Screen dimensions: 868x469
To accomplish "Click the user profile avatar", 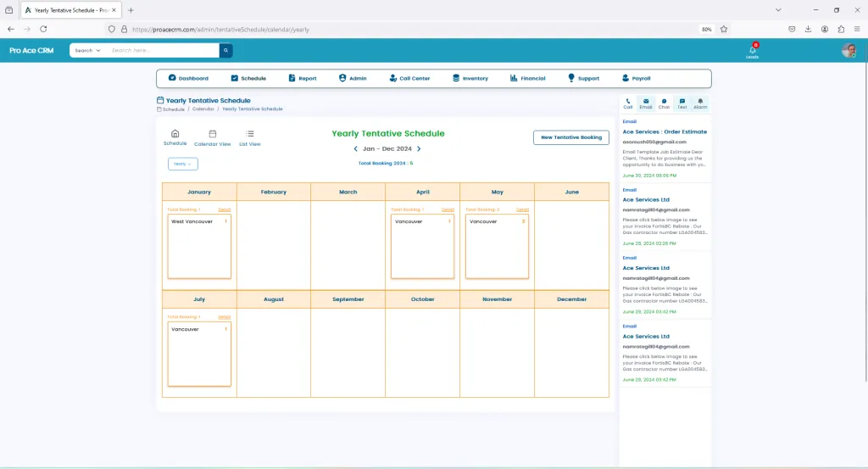I will (849, 51).
